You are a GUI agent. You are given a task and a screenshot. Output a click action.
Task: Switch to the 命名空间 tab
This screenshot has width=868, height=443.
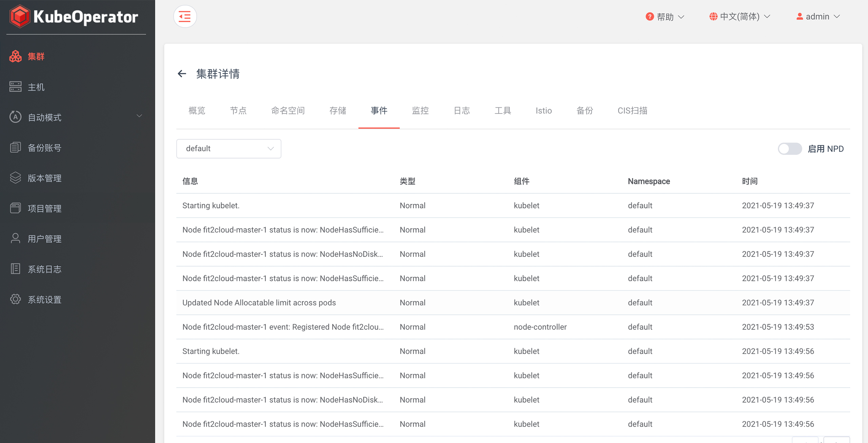288,110
